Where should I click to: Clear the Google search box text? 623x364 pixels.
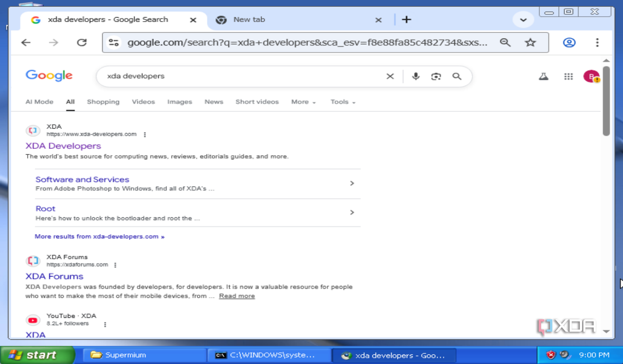[x=390, y=76]
